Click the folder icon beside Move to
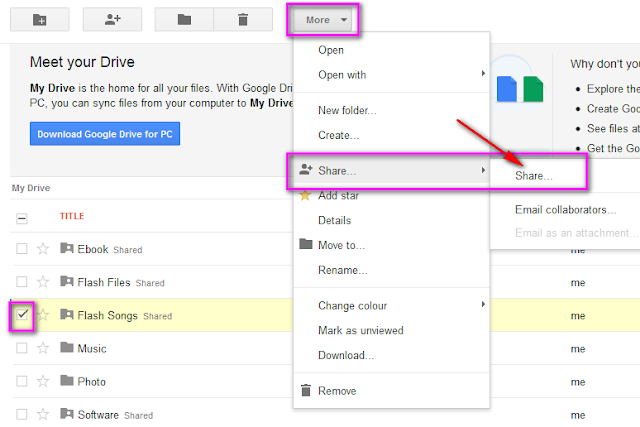This screenshot has width=640, height=427. (x=306, y=244)
